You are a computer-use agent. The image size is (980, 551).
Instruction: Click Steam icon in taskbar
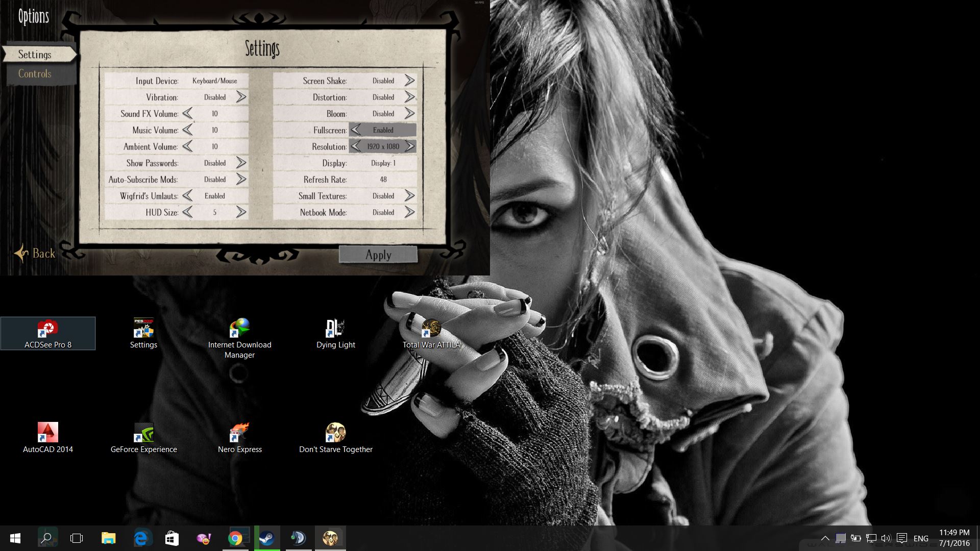coord(267,538)
